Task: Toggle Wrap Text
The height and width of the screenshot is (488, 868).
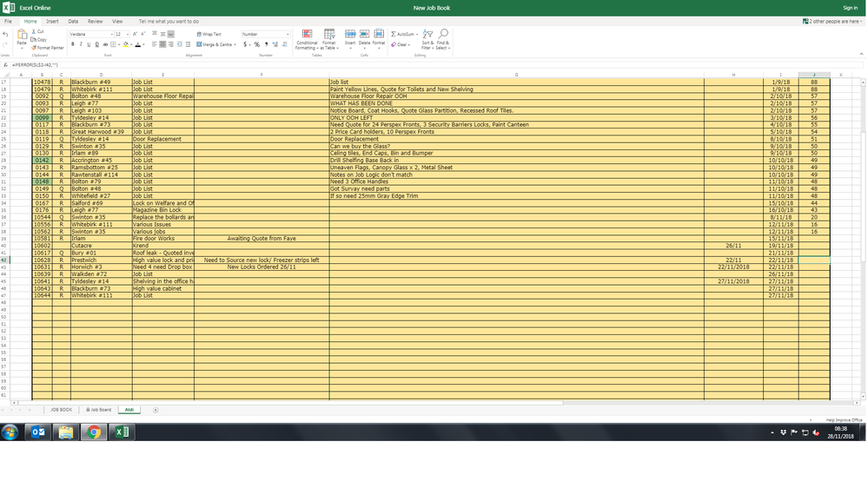Action: pyautogui.click(x=209, y=35)
